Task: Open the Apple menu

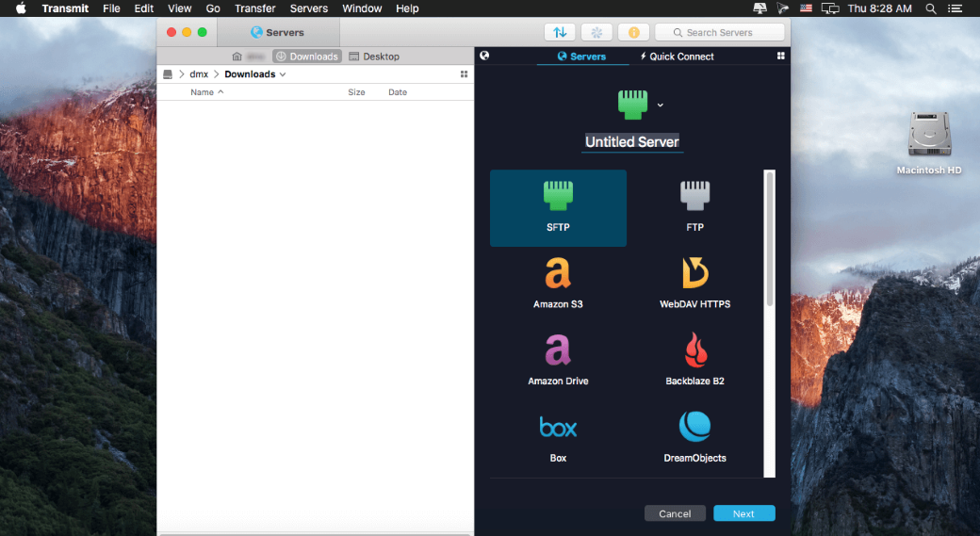Action: [21, 8]
